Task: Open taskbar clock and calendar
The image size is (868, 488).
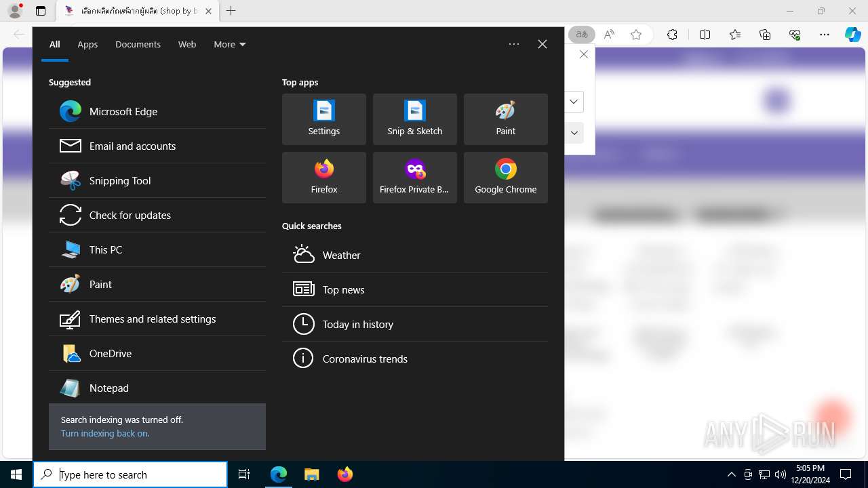Action: click(x=810, y=474)
